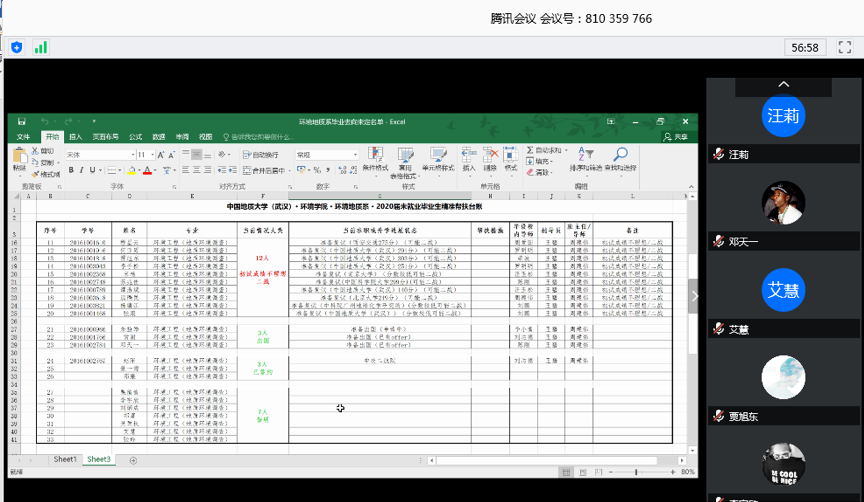Click the Find and Select (查找和选择) icon
This screenshot has width=864, height=502.
(x=620, y=160)
